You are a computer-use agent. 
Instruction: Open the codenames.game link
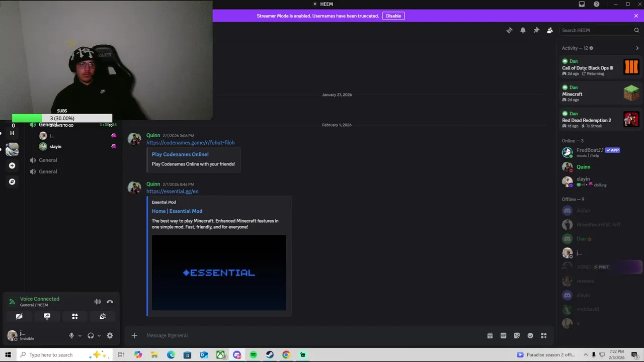pos(190,142)
